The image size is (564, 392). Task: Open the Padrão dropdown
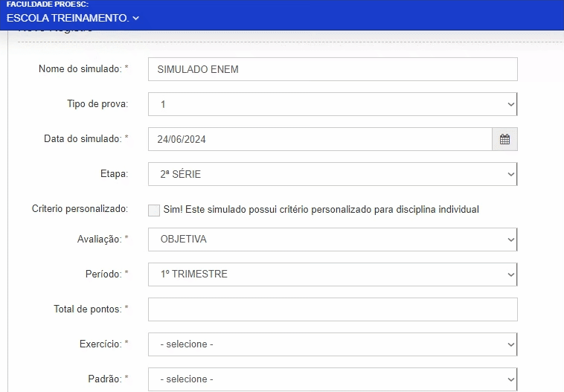coord(333,379)
